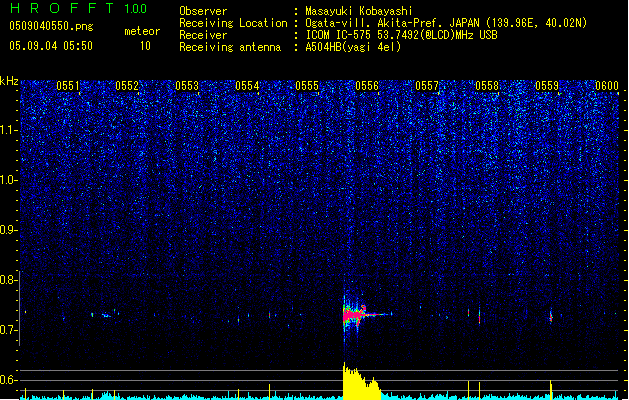Click the 0559 time marker
629x400 pixels.
547,86
